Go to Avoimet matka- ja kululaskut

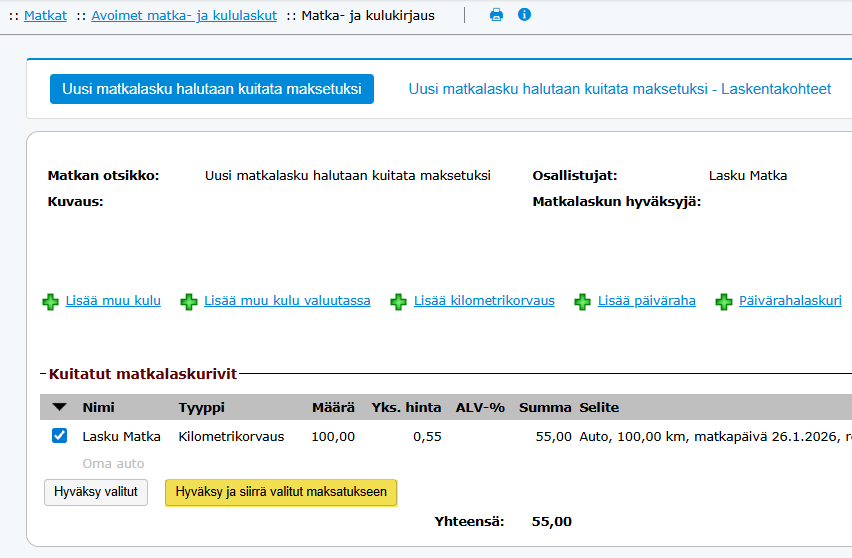tap(184, 16)
